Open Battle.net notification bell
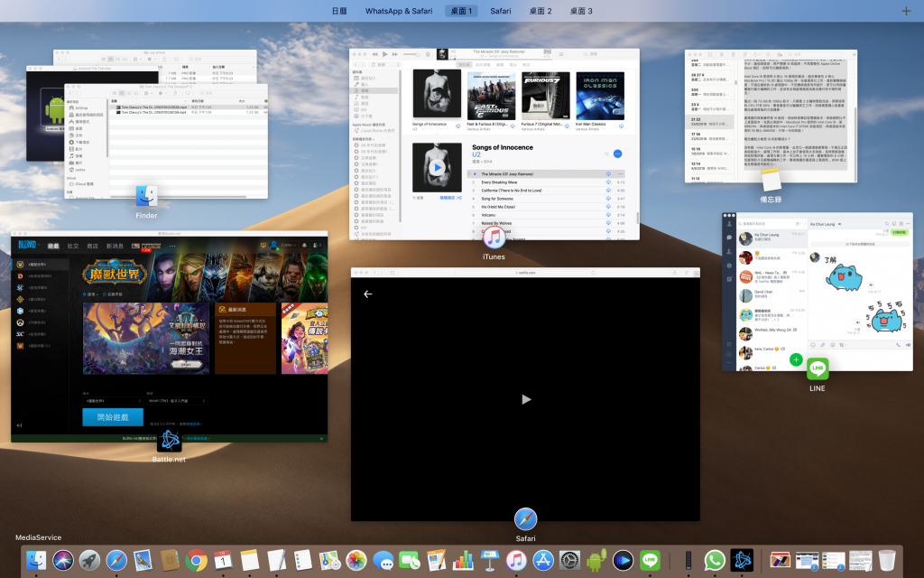This screenshot has height=578, width=924. pyautogui.click(x=304, y=246)
